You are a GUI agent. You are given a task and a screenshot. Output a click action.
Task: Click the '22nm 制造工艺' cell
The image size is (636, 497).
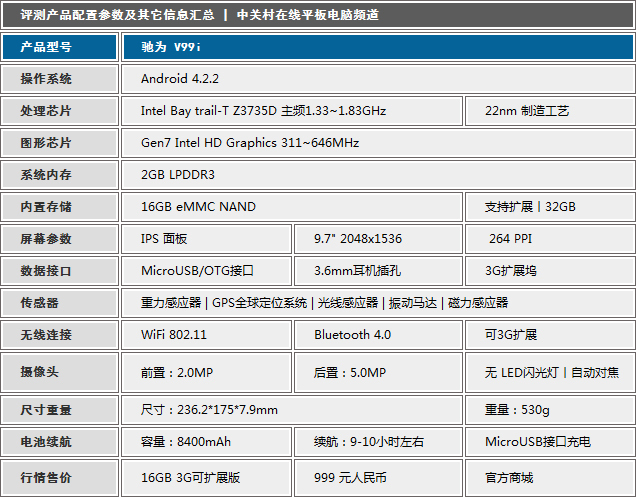[550, 111]
